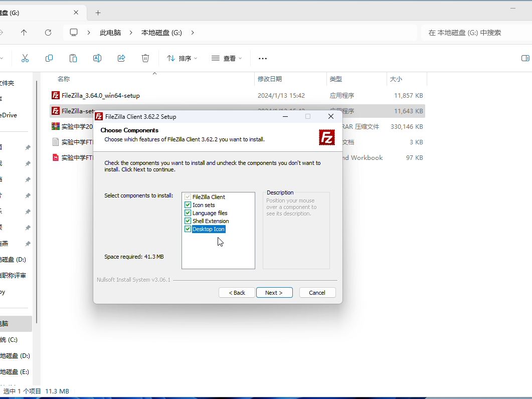Select FileZilla_3.64.0_win64-setup file name
532x399 pixels.
pyautogui.click(x=100, y=95)
